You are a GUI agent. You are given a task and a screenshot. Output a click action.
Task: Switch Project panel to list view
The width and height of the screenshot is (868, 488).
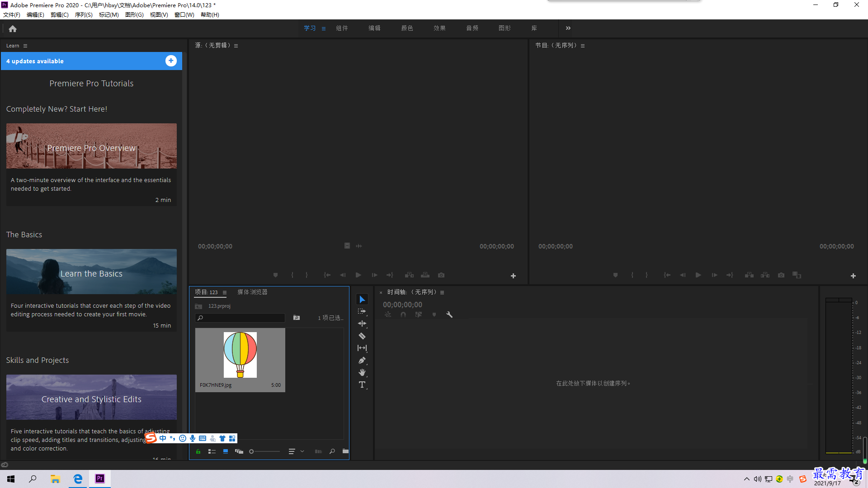[212, 451]
